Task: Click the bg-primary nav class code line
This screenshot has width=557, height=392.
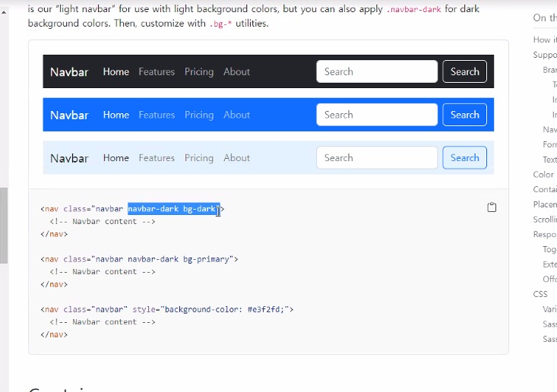Action: click(139, 259)
